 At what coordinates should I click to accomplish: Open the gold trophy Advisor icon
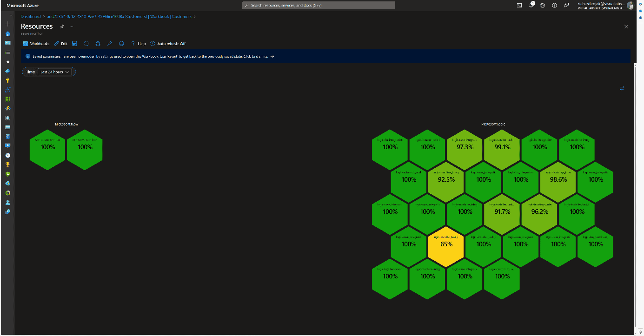point(7,165)
